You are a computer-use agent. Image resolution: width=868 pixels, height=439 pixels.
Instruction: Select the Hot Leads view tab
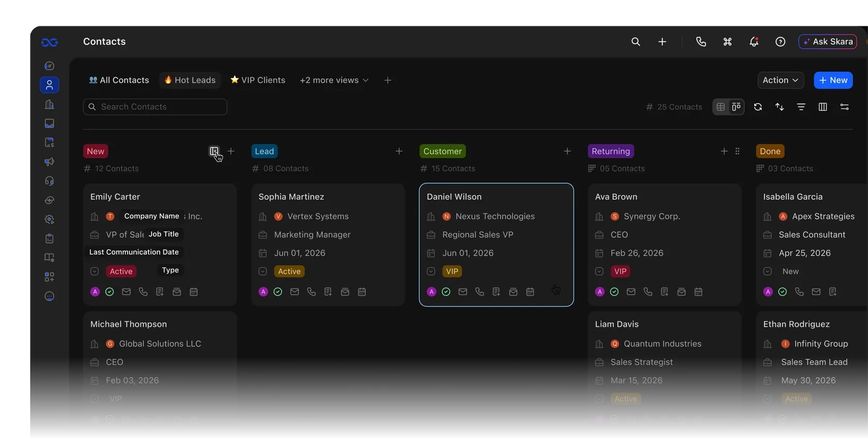(x=190, y=80)
